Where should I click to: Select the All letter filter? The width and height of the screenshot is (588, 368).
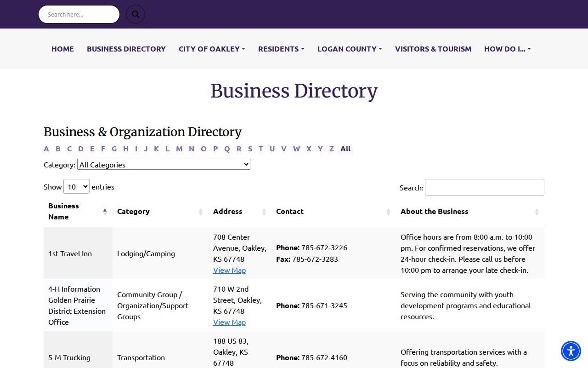tap(345, 149)
